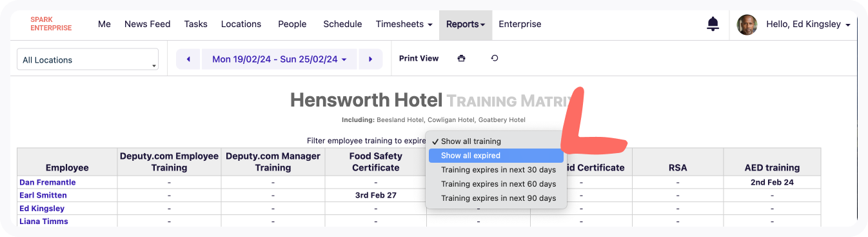Viewport: 868px width, 237px height.
Task: Choose Training expires in next 30 days
Action: [x=496, y=170]
